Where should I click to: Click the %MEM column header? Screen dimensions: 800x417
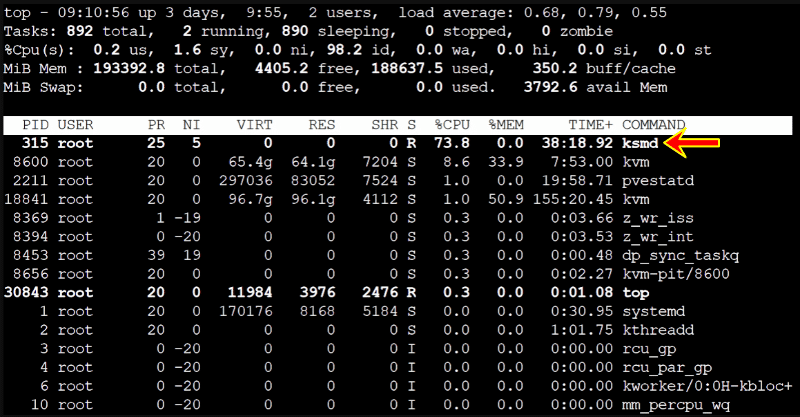click(507, 125)
